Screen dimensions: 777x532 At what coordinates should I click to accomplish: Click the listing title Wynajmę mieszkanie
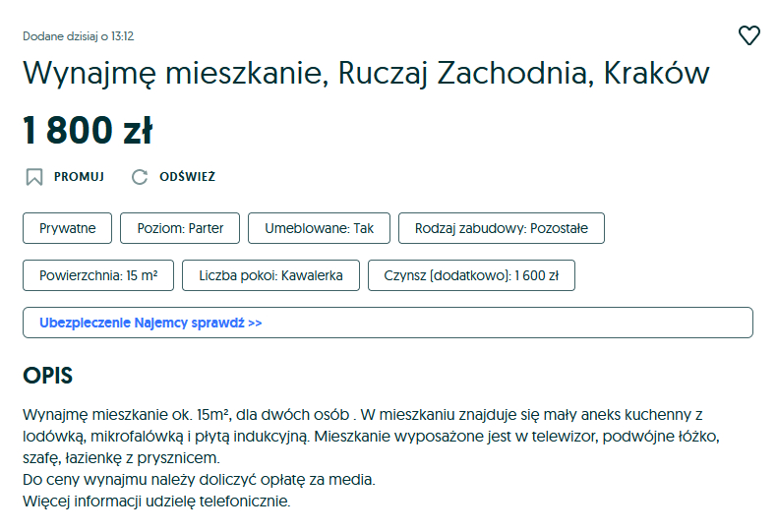[366, 74]
